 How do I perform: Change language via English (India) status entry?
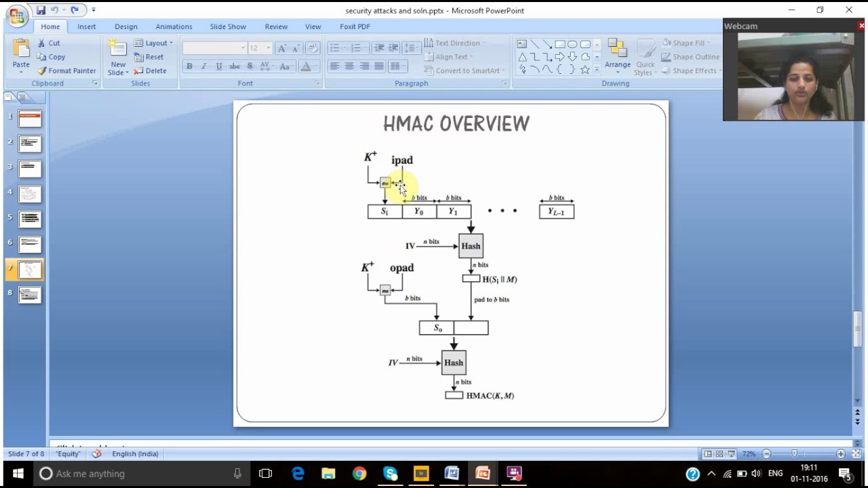click(x=135, y=453)
